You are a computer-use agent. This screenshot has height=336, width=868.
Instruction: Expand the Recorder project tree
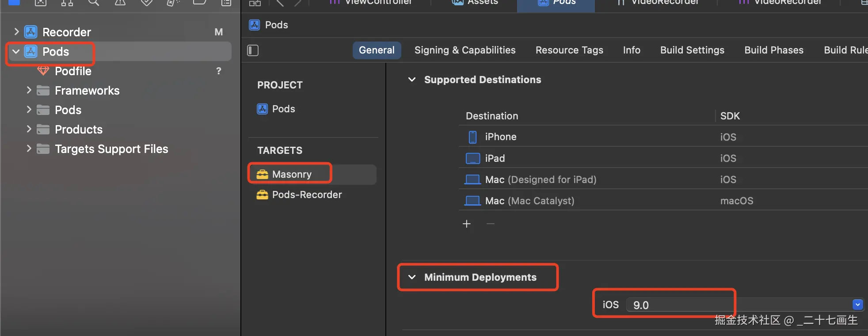click(16, 32)
